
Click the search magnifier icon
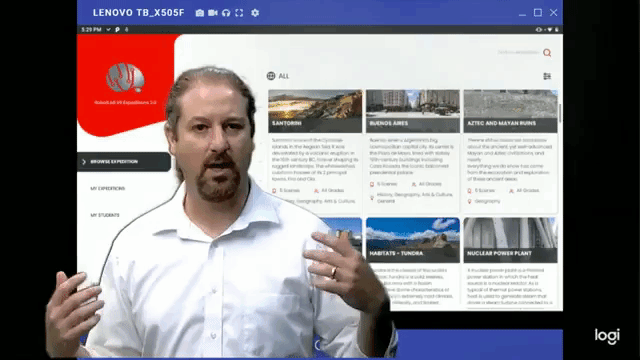(x=547, y=53)
